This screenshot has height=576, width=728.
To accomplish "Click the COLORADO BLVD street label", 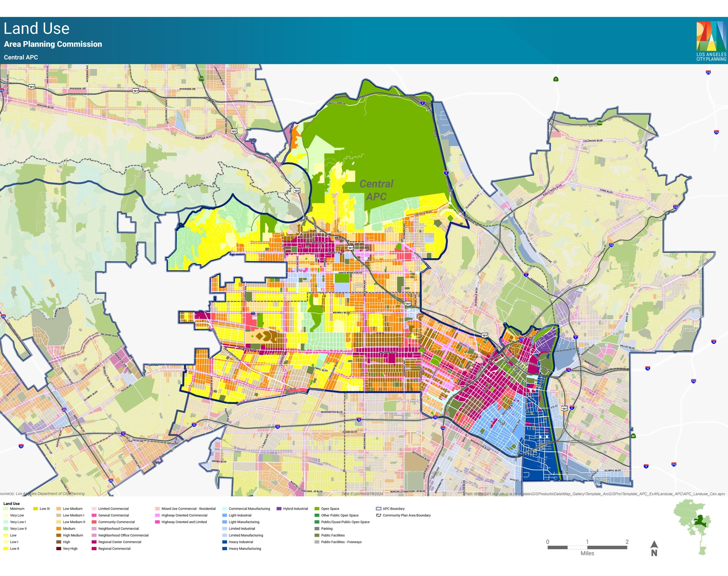I will (593, 141).
